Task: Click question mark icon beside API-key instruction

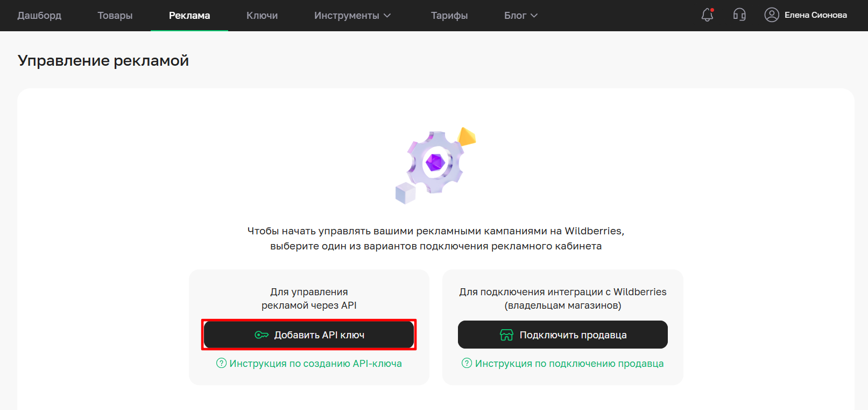Action: pos(221,363)
